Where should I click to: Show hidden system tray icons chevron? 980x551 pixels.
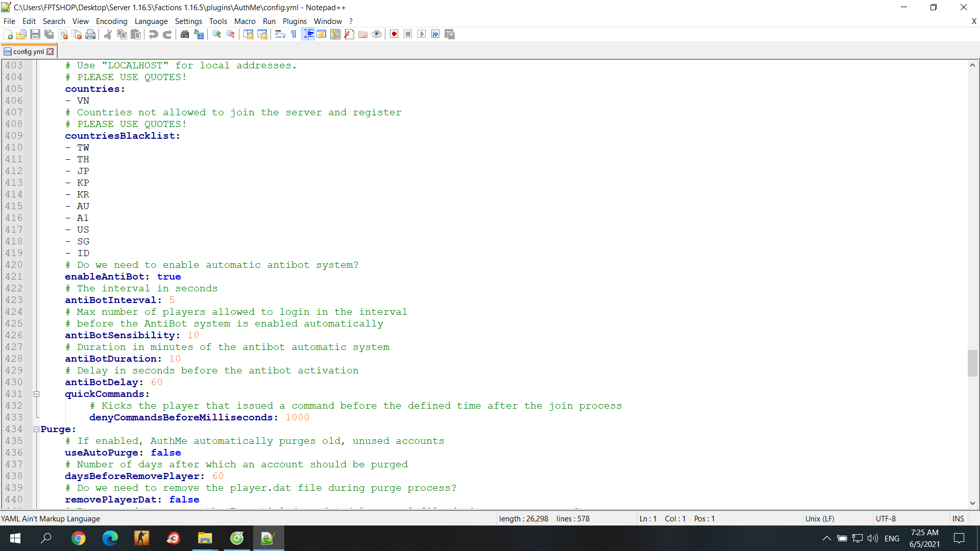(x=826, y=538)
